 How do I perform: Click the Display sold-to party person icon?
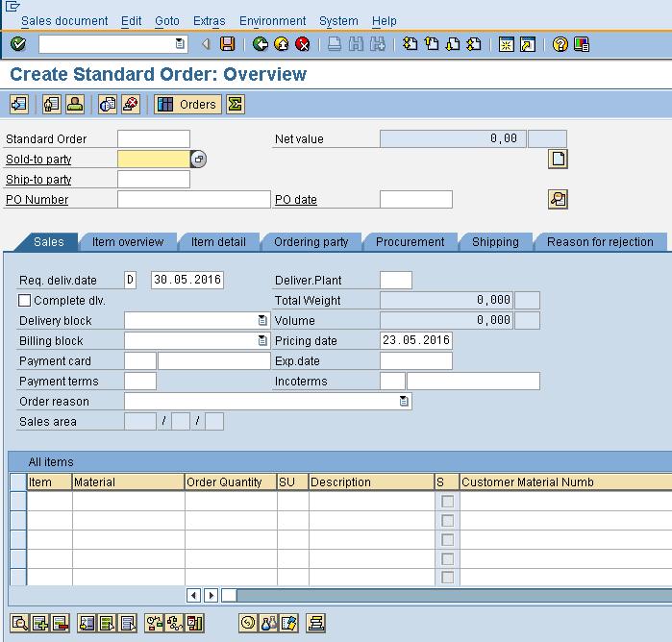coord(75,104)
